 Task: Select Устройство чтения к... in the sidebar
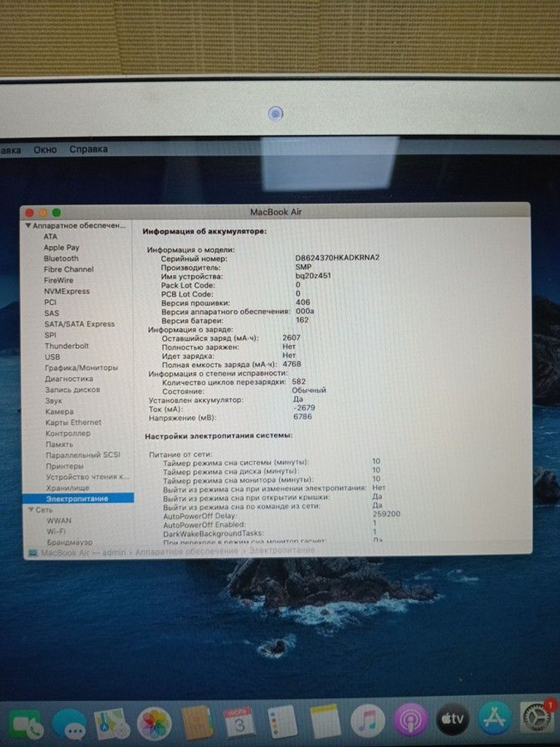pos(87,477)
